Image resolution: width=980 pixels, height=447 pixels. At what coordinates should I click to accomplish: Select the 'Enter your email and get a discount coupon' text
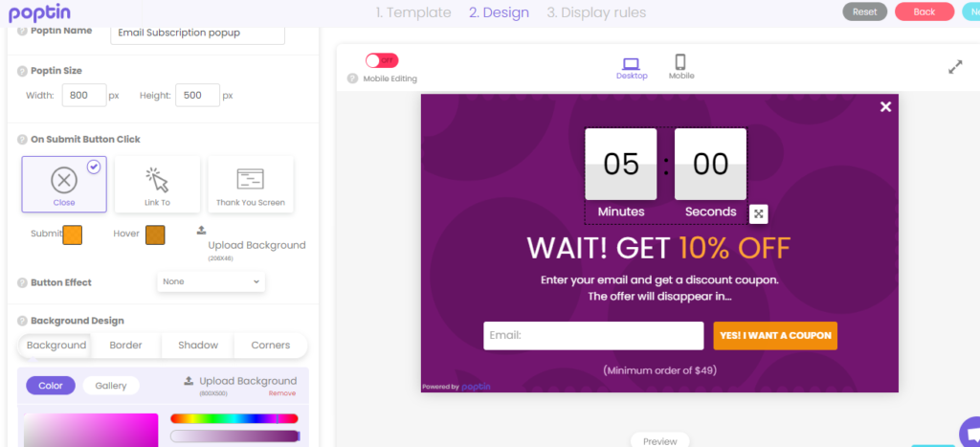coord(659,280)
